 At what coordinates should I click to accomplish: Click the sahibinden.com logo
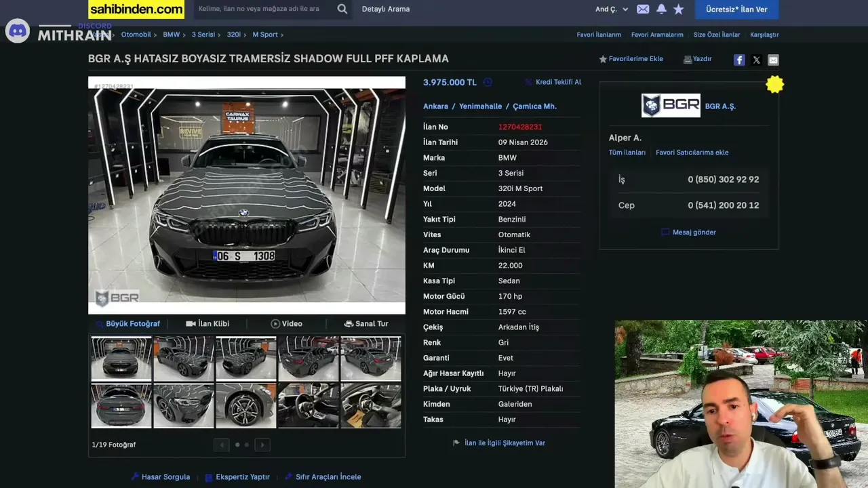tap(136, 9)
